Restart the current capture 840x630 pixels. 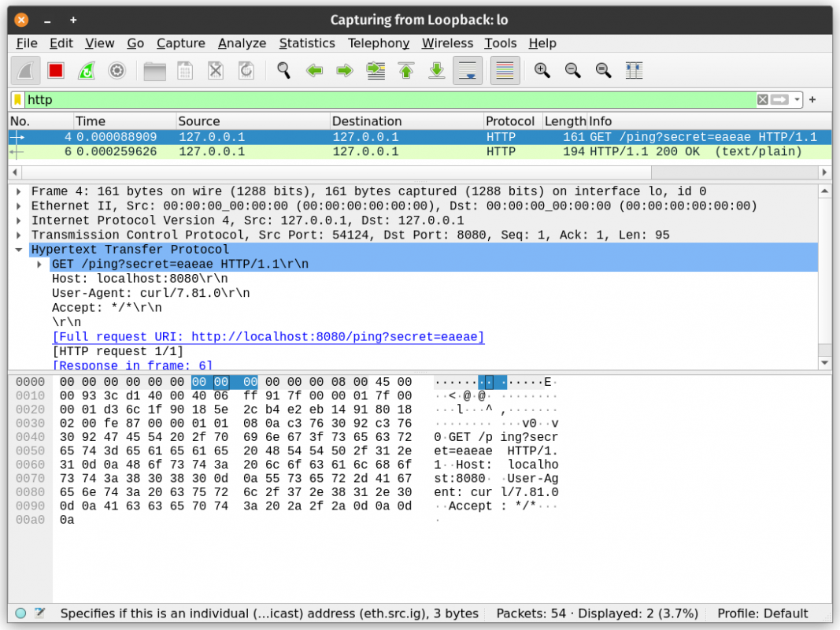[x=86, y=71]
